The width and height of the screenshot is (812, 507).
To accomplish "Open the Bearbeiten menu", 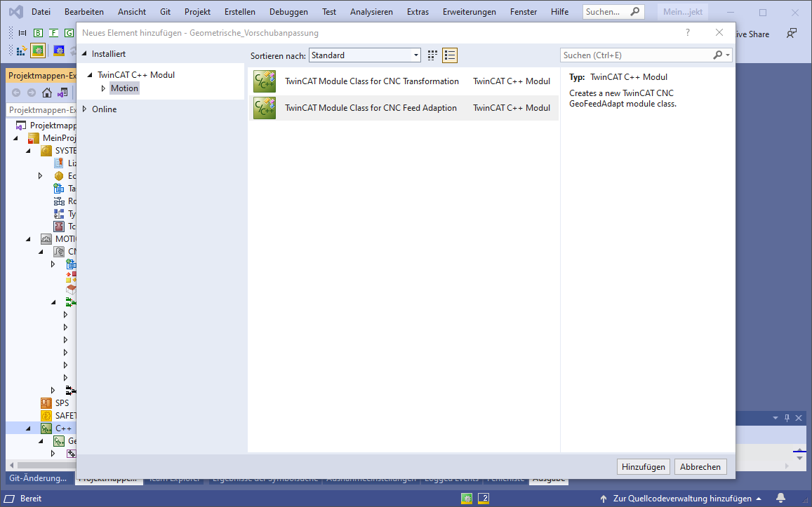I will coord(84,11).
